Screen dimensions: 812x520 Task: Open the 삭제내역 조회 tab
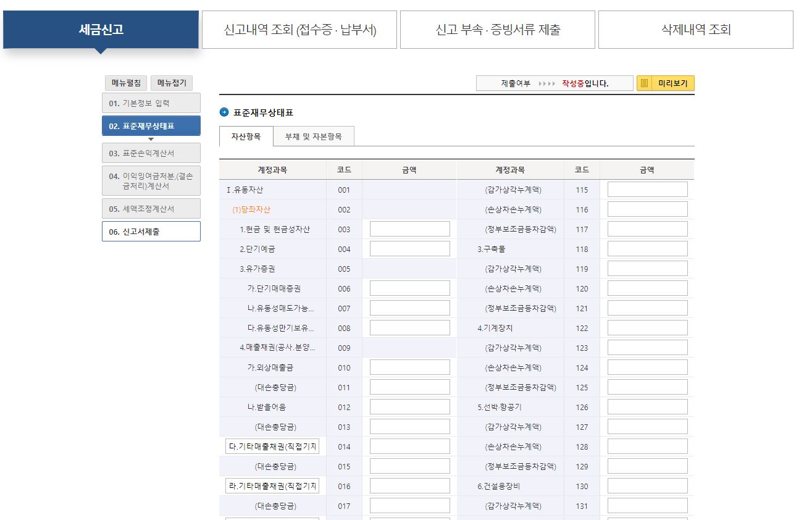696,29
